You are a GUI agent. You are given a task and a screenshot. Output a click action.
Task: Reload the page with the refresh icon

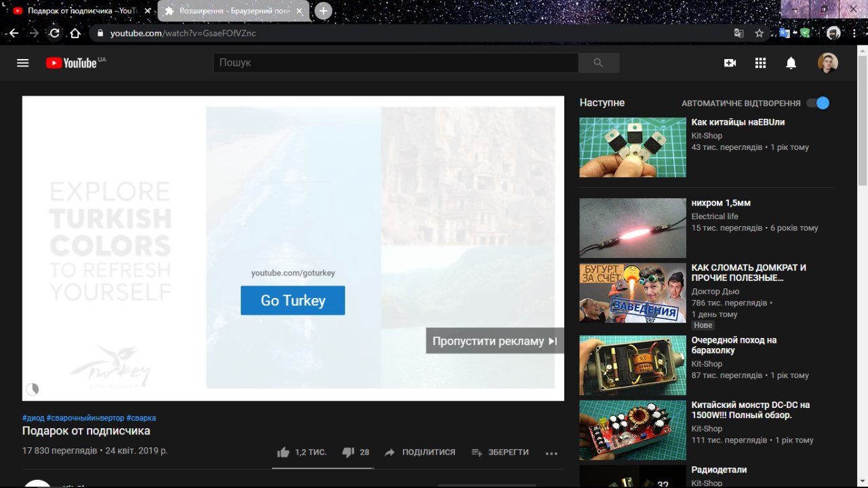[55, 33]
